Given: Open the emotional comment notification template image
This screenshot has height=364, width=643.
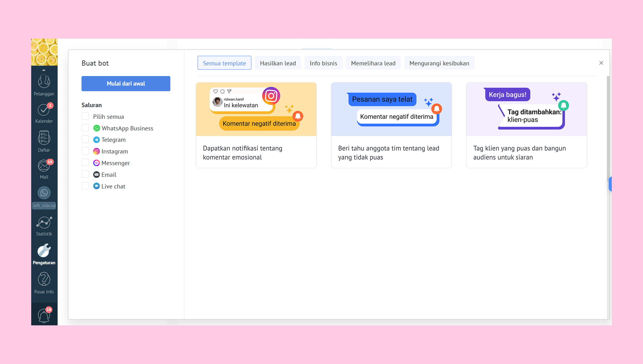Looking at the screenshot, I should pos(256,109).
